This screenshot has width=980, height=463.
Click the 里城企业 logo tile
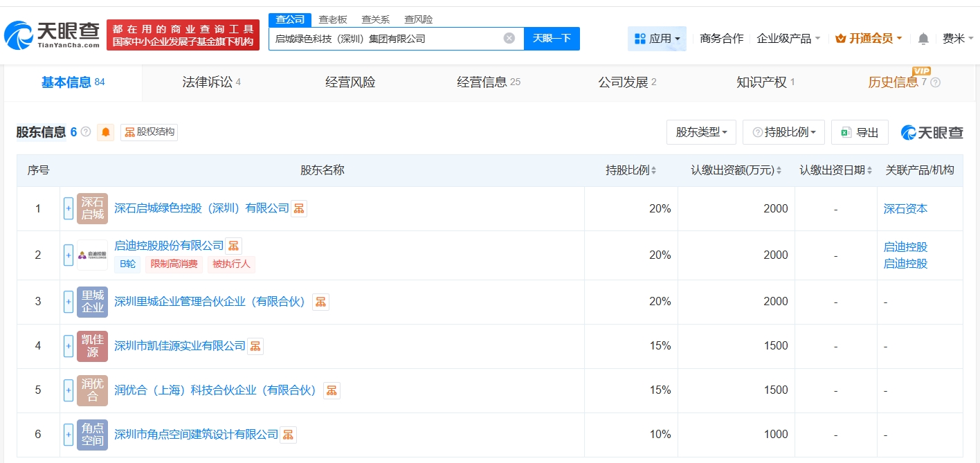(93, 302)
